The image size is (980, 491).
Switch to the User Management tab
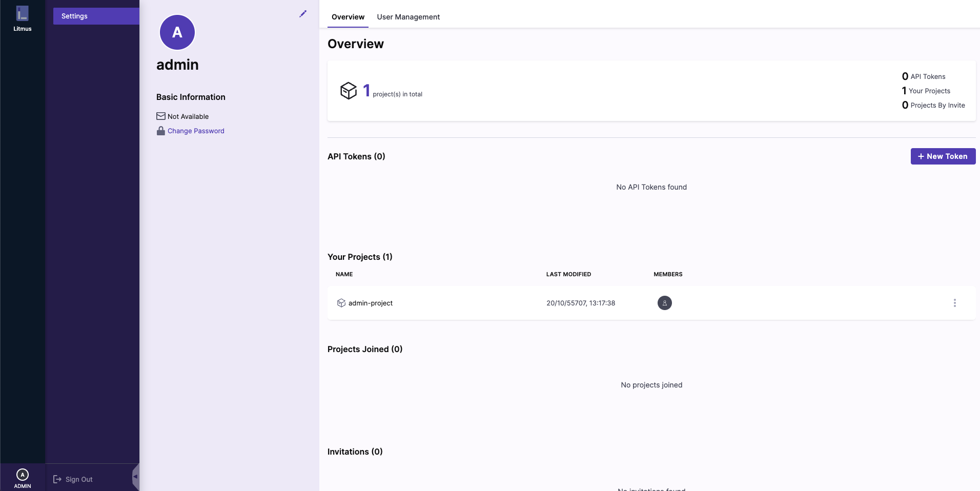tap(409, 17)
